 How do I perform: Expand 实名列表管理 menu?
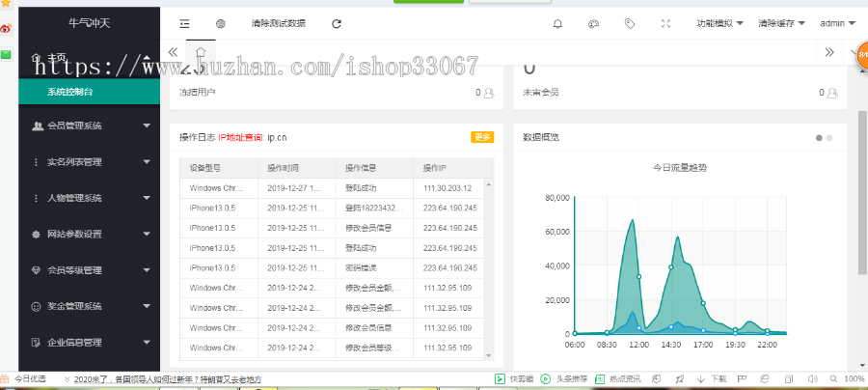pos(89,162)
